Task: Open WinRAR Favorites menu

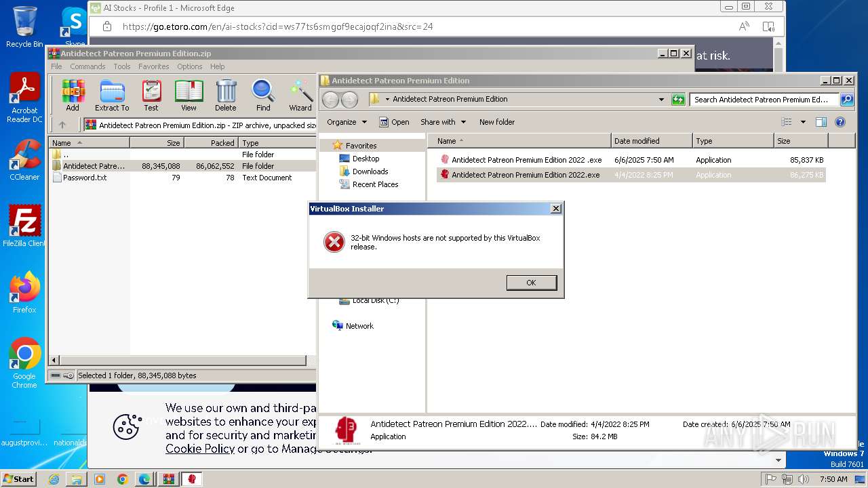Action: tap(154, 66)
